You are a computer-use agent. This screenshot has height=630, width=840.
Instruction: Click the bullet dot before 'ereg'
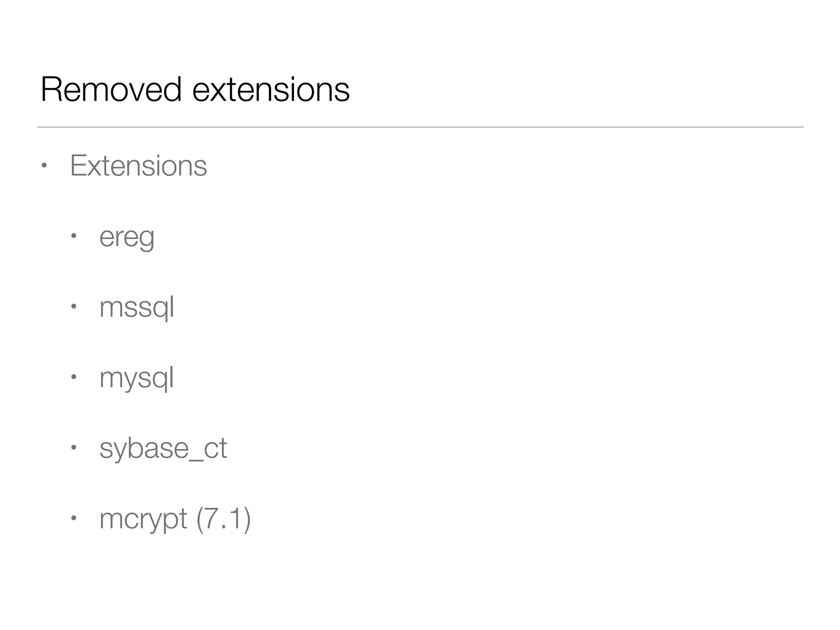click(x=74, y=236)
